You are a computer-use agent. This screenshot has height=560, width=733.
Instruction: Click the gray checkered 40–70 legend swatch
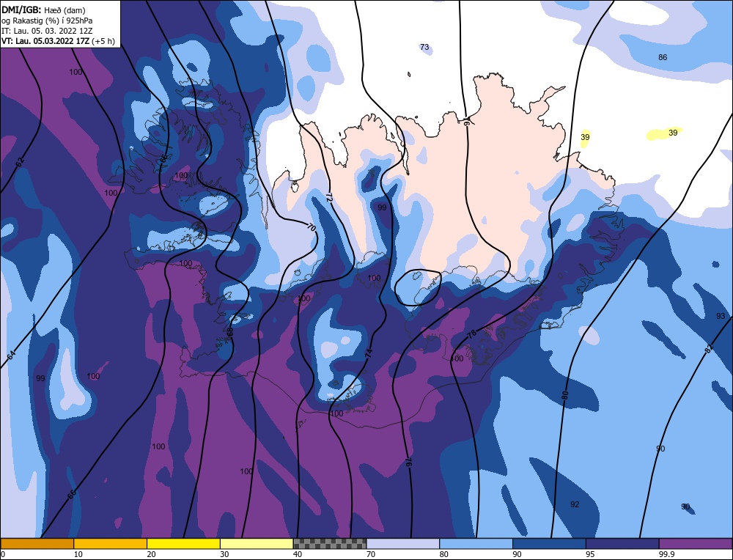point(330,544)
